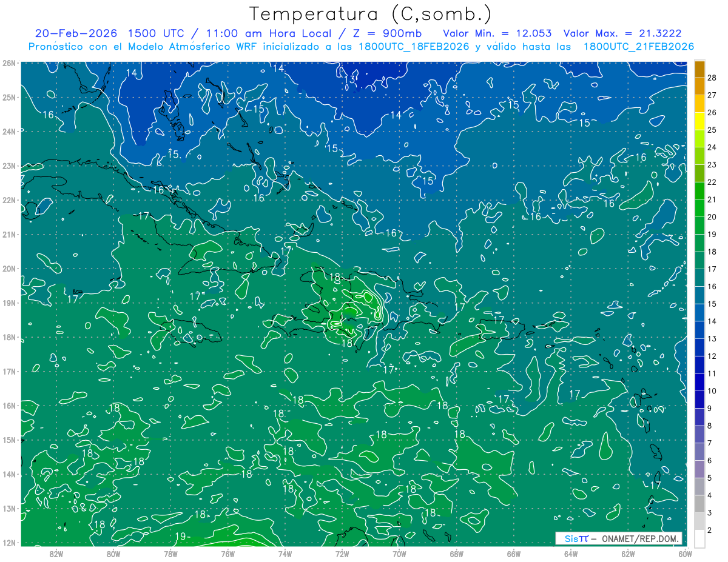Click the longitude axis label '76W'
The image size is (728, 562).
[x=228, y=553]
